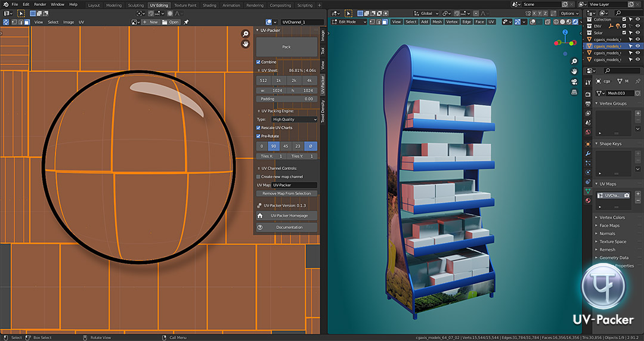644x341 pixels.
Task: Open the View Layer properties tab icon
Action: coord(588,113)
